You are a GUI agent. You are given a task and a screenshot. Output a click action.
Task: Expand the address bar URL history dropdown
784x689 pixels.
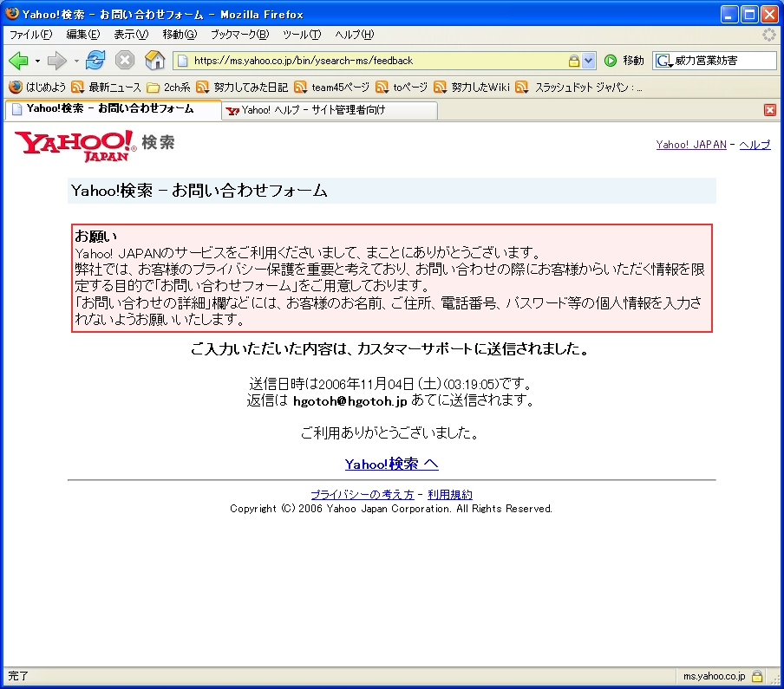tap(589, 61)
